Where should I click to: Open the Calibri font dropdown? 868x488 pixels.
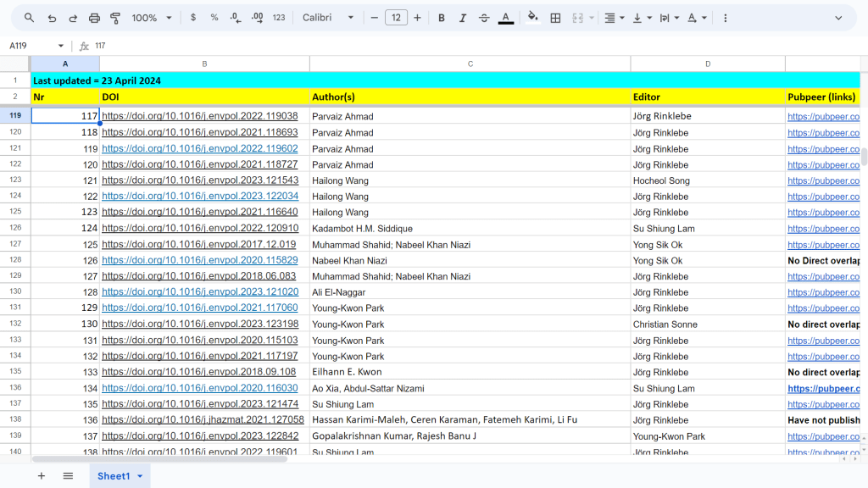pos(329,18)
